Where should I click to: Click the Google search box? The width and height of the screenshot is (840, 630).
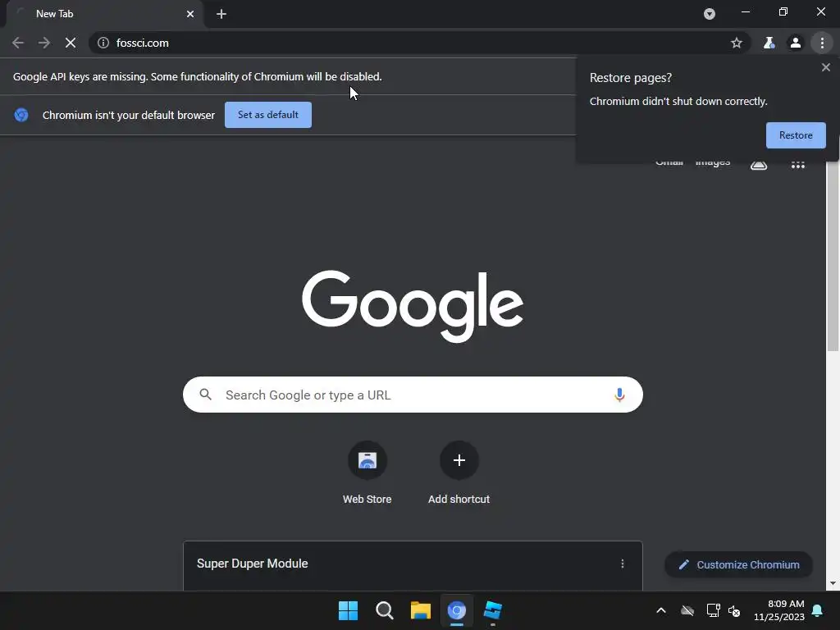[x=413, y=395]
